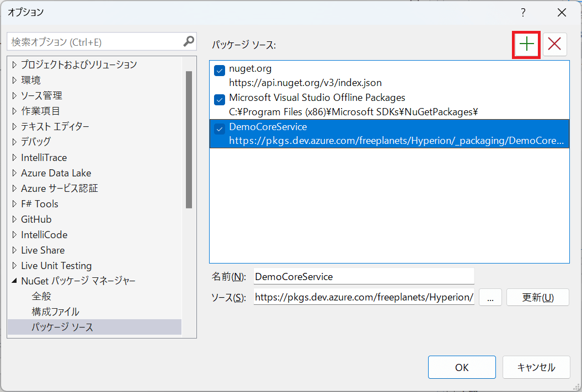This screenshot has width=582, height=392.
Task: Add a new package source with plus icon
Action: 526,45
